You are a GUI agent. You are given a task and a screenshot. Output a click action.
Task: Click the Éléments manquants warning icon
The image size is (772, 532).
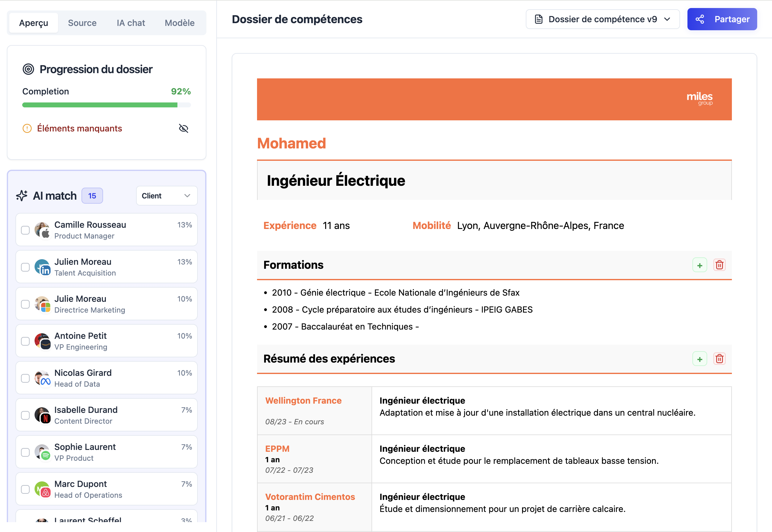point(27,128)
